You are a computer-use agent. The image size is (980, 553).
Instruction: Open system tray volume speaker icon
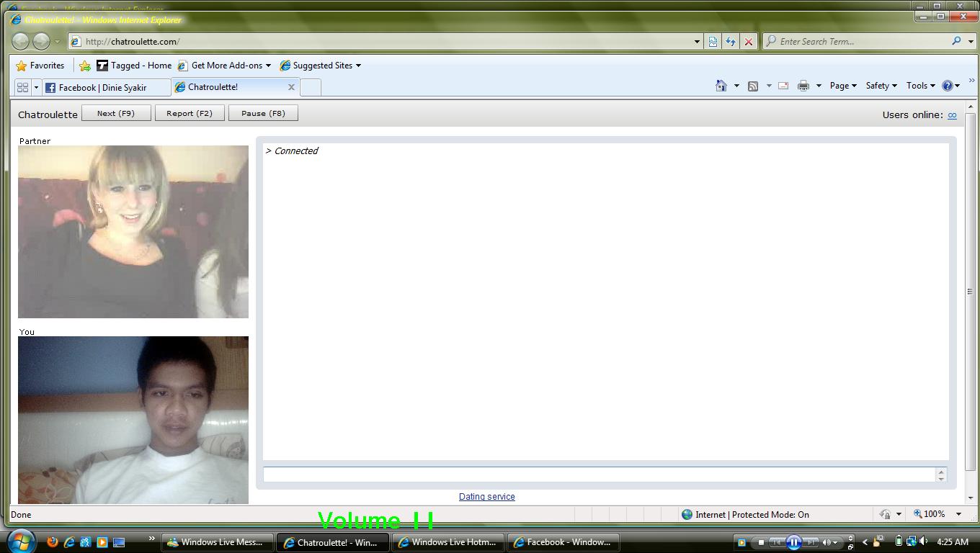coord(924,541)
